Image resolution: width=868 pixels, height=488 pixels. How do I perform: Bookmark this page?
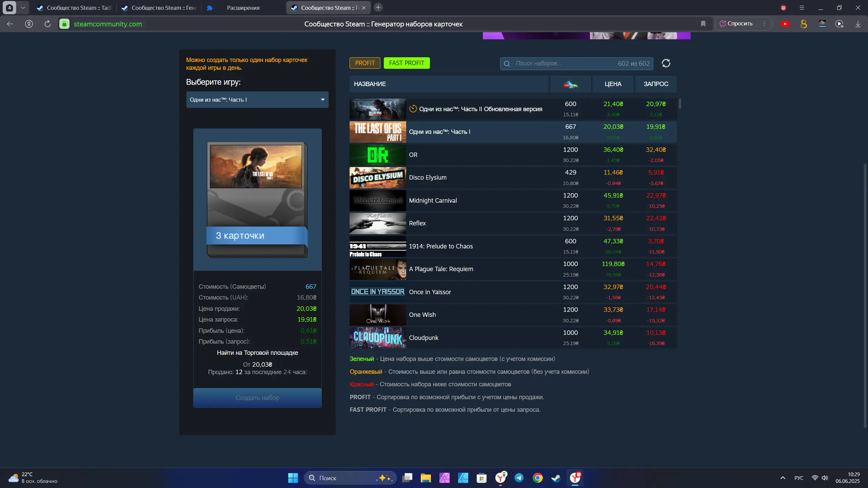pos(703,24)
